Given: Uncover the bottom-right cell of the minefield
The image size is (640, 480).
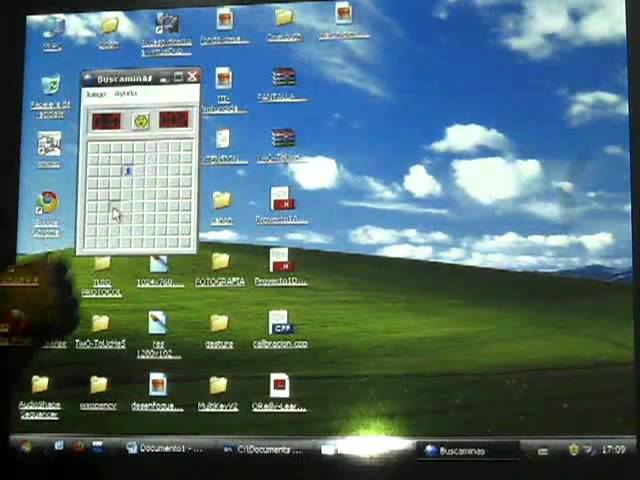Looking at the screenshot, I should [186, 242].
